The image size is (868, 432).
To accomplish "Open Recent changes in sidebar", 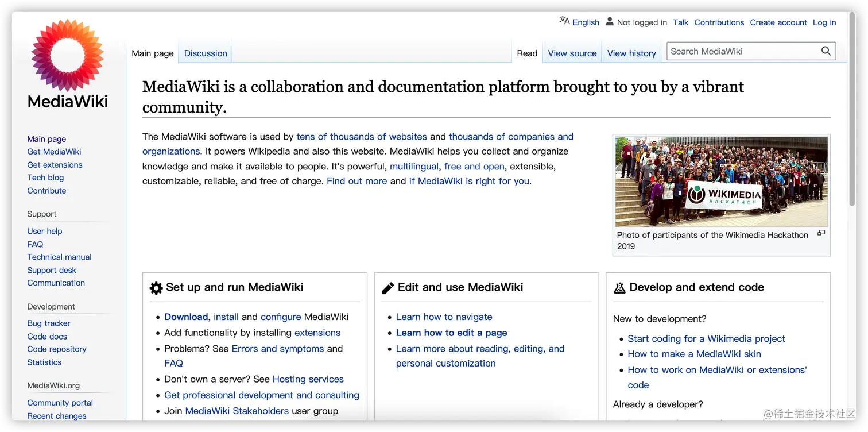I will [x=57, y=416].
